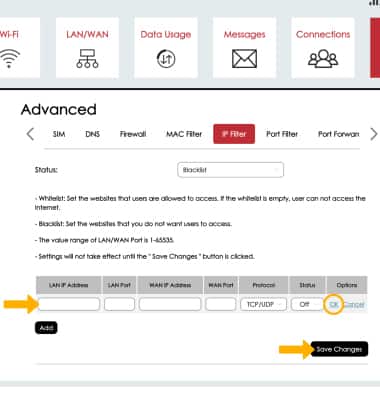Switch to the Firewall tab

133,134
